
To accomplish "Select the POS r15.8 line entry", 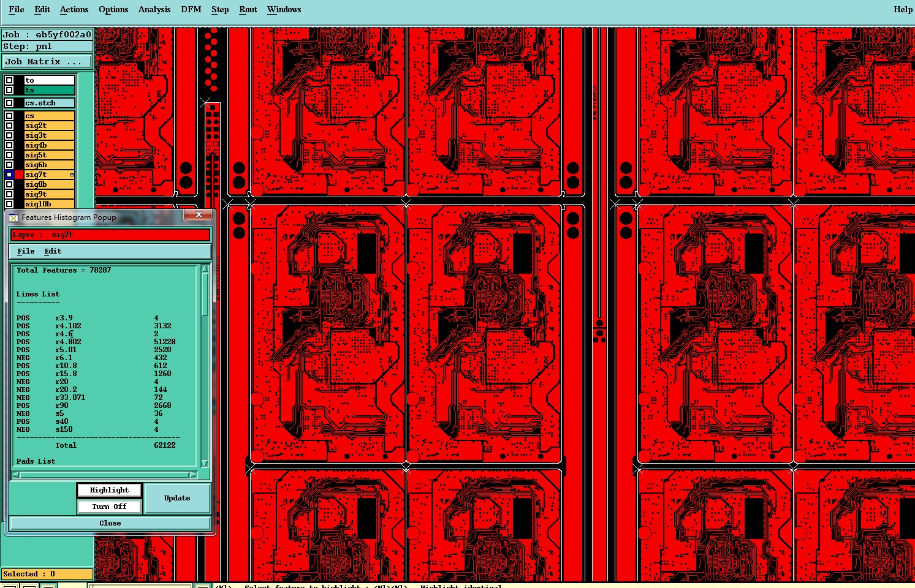I will point(94,374).
